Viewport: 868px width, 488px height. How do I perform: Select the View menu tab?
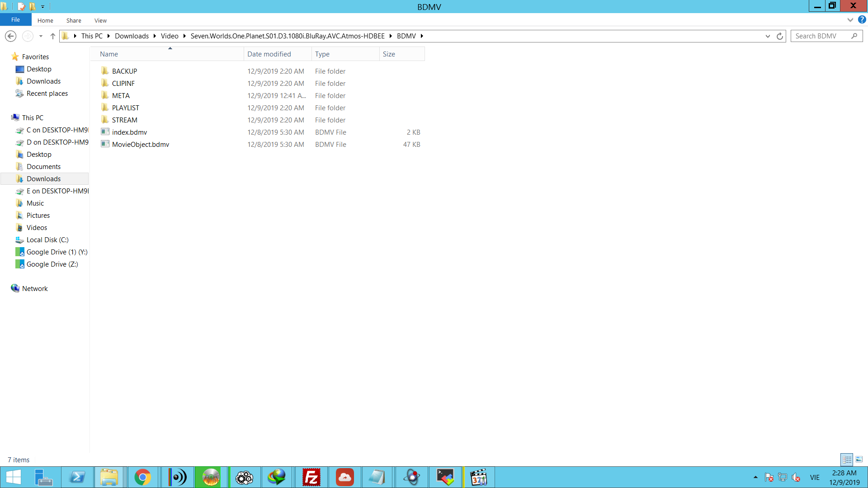pyautogui.click(x=99, y=20)
